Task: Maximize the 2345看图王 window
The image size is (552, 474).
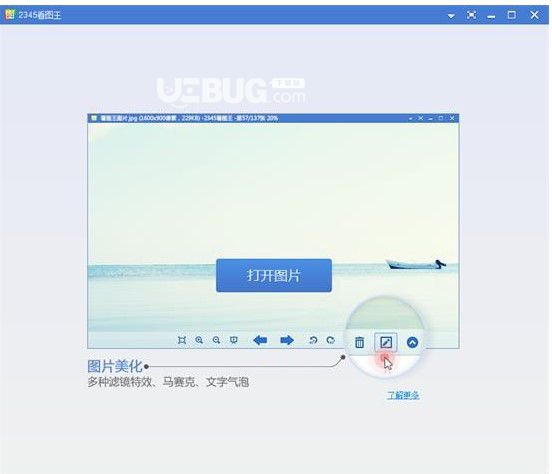Action: click(x=512, y=15)
